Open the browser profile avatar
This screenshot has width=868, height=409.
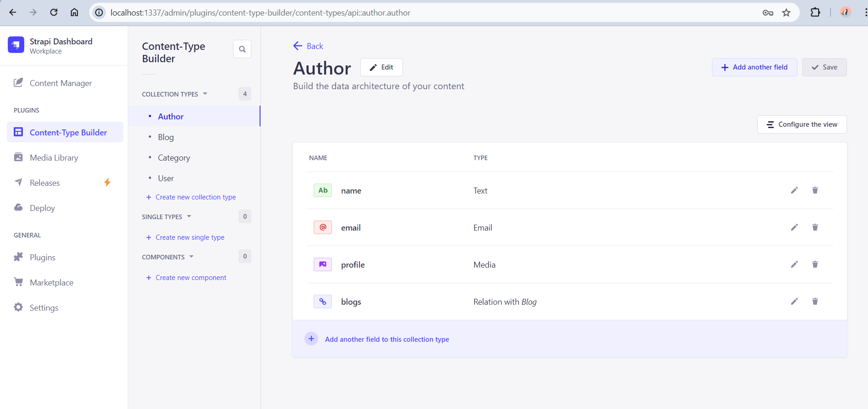(845, 12)
